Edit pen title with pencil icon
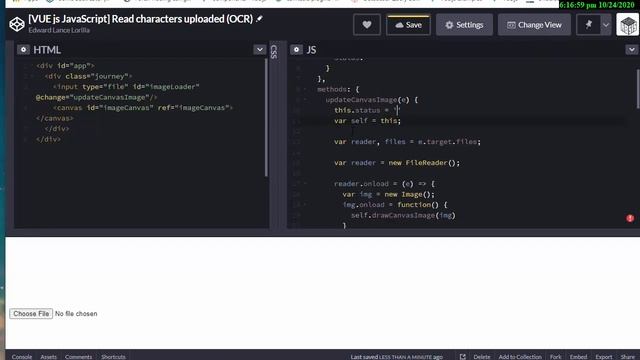The image size is (640, 360). coord(259,19)
